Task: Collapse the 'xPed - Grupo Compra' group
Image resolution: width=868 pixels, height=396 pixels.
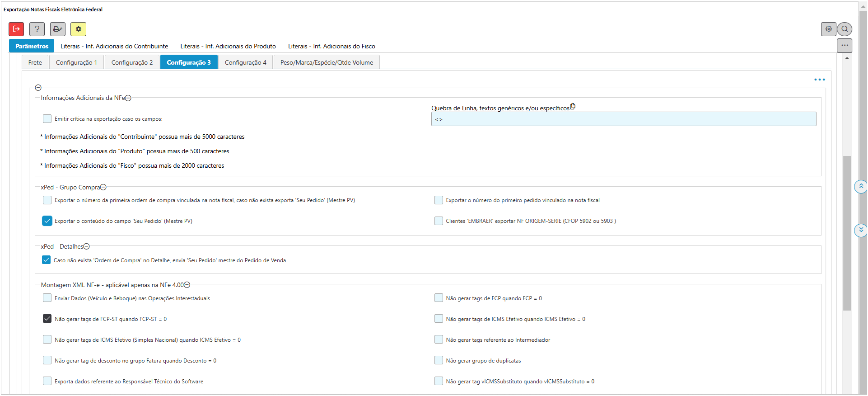Action: pos(103,187)
